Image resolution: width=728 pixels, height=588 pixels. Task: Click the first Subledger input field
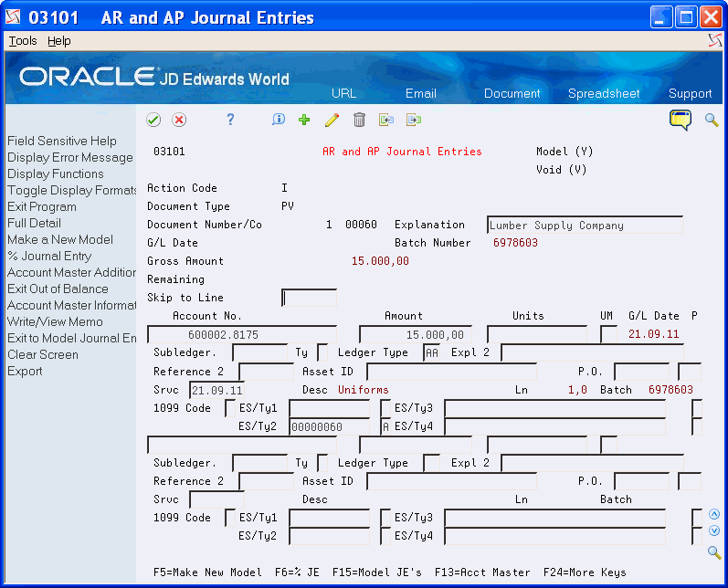260,352
